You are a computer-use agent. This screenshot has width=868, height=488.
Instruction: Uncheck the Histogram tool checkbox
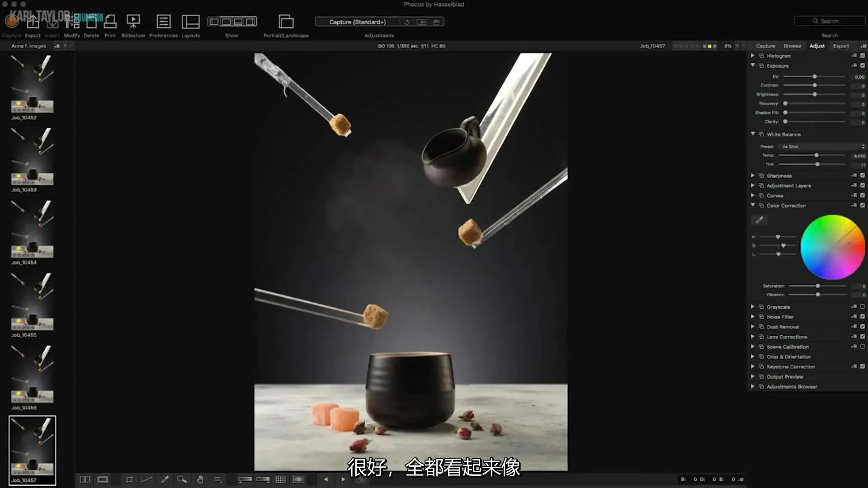point(863,56)
